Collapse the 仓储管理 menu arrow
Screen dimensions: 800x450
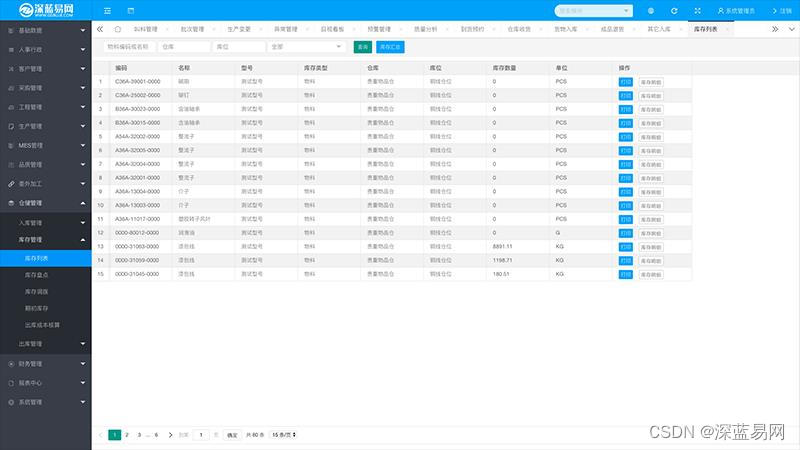point(83,203)
